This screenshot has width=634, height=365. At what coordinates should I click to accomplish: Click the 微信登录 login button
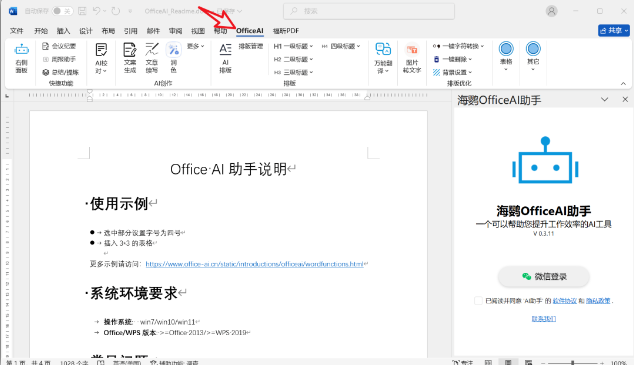click(543, 276)
